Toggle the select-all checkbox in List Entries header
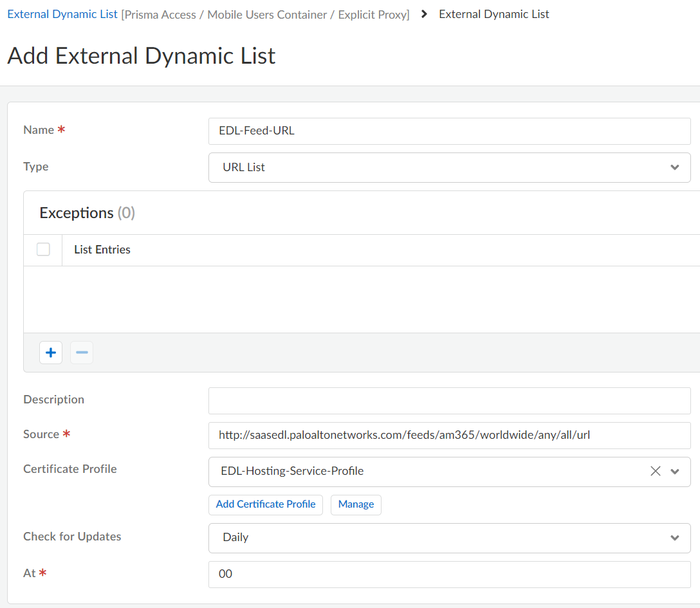The image size is (700, 608). coord(42,249)
